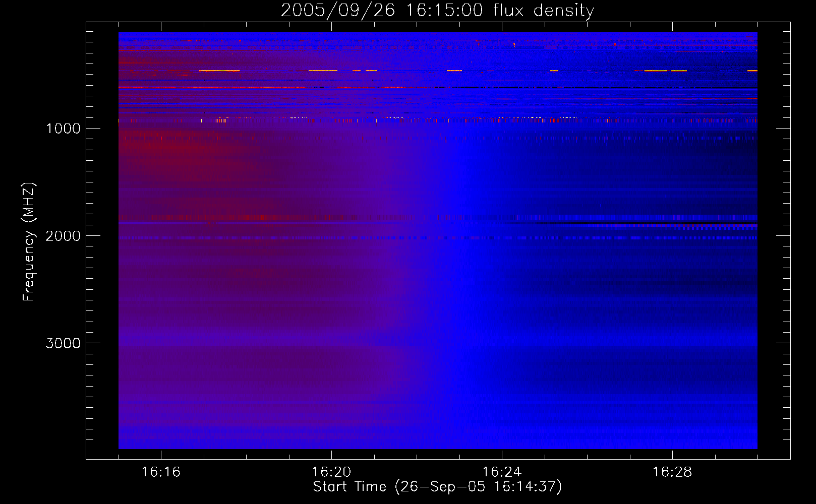Click the 16:16 time tick label

tap(161, 472)
